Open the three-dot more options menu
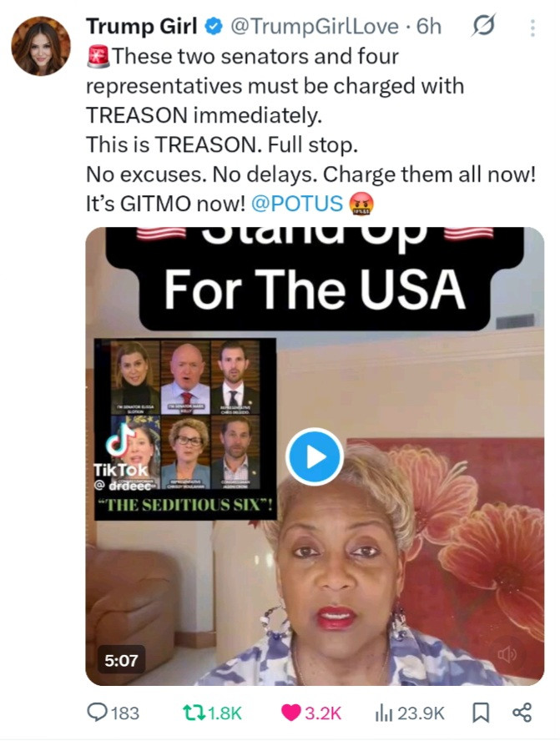 click(x=532, y=28)
